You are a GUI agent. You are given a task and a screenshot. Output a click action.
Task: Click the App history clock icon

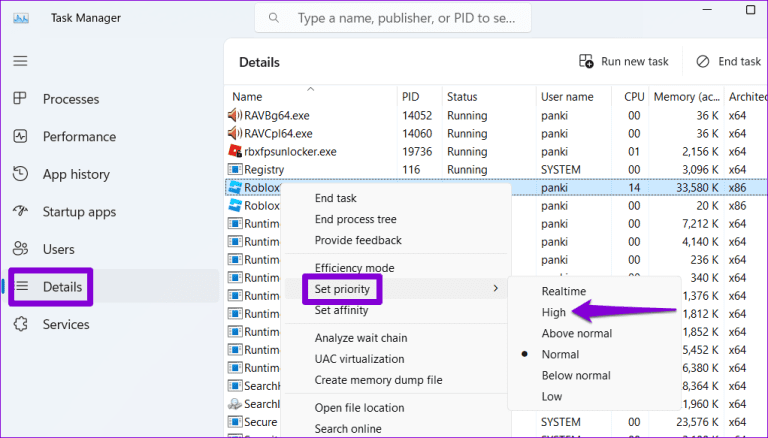click(x=20, y=174)
